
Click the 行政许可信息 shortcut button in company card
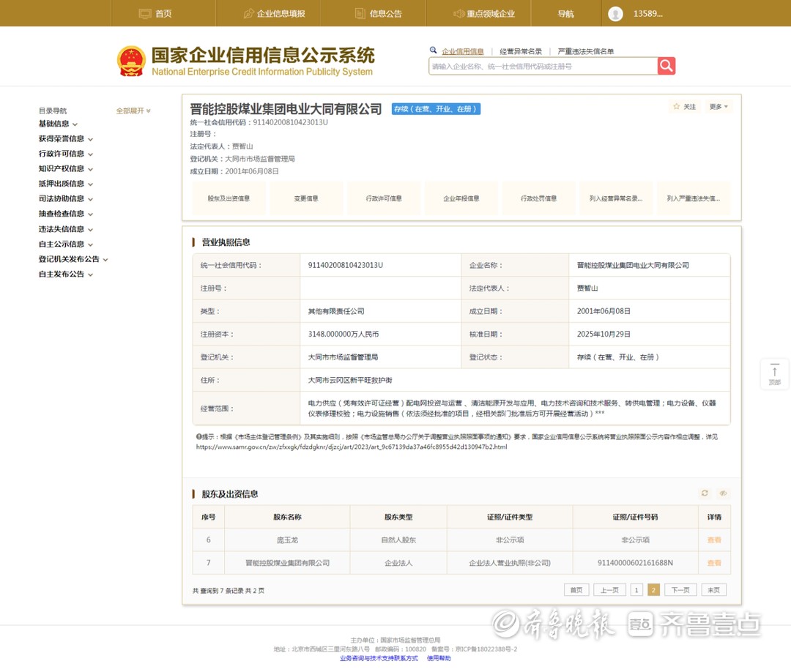[x=384, y=198]
